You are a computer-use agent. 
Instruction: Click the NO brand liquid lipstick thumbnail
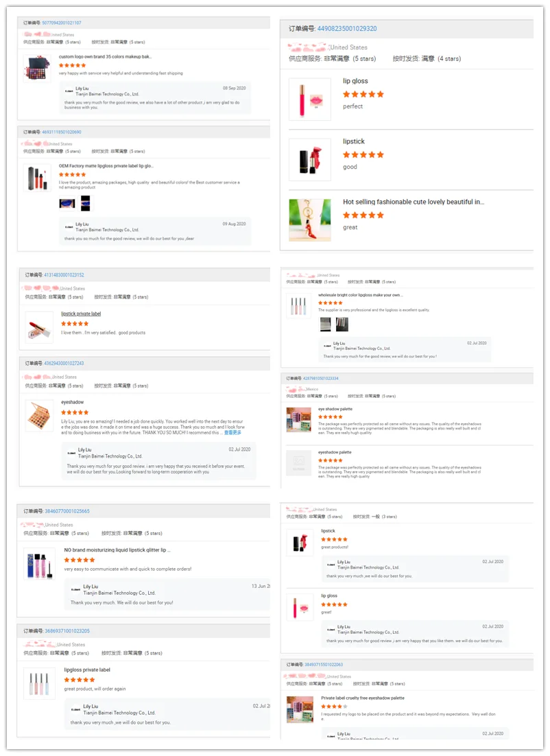click(39, 564)
